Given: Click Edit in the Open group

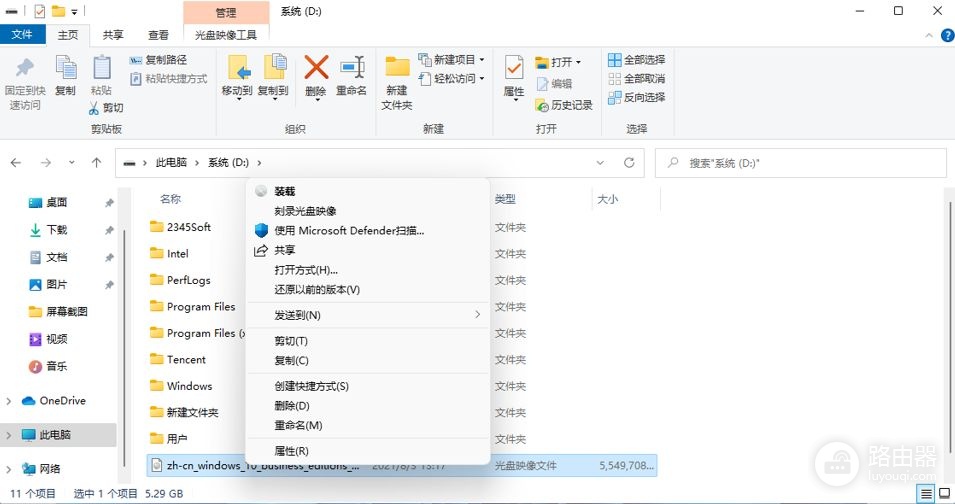Looking at the screenshot, I should pyautogui.click(x=554, y=84).
